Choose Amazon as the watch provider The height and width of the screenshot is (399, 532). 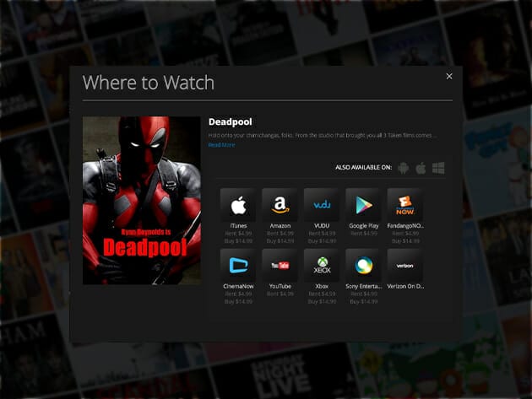(280, 205)
